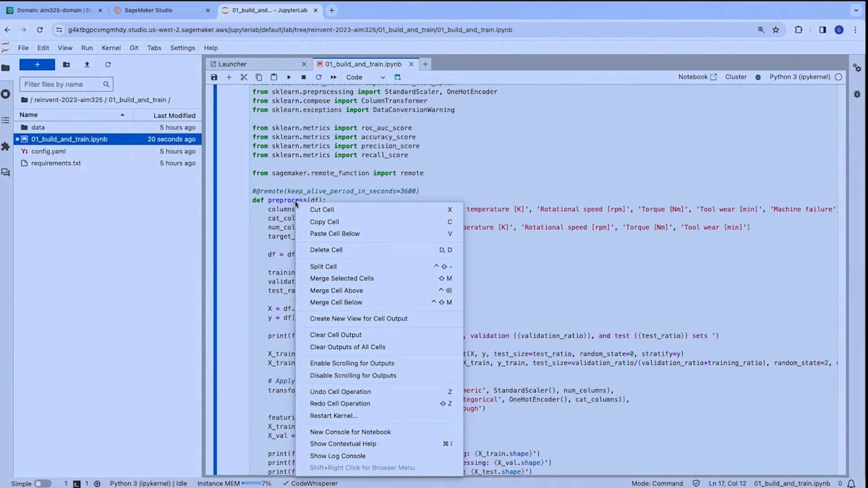Paste cell using the clipboard toolbar icon
868x488 pixels.
tap(273, 77)
